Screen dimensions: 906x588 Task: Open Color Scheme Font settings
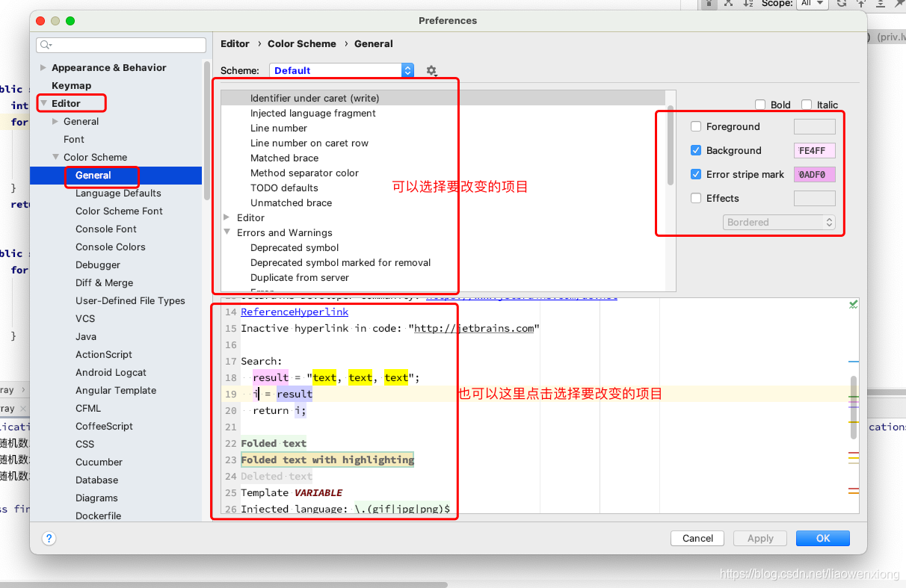119,211
